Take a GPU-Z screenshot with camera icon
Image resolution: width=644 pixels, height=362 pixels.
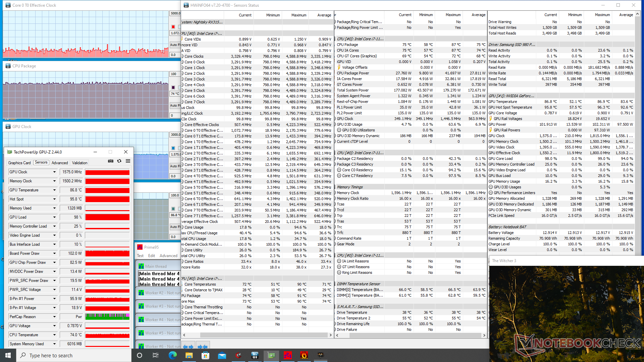110,161
